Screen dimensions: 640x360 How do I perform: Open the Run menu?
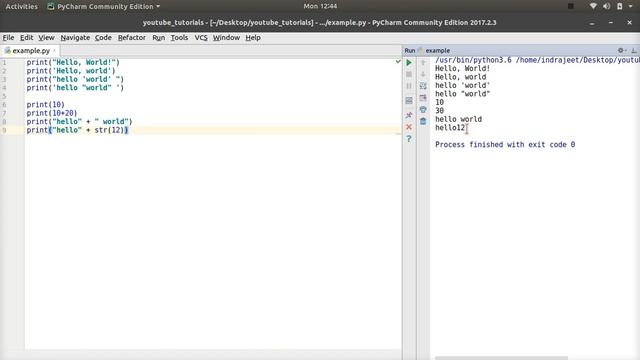(x=158, y=38)
